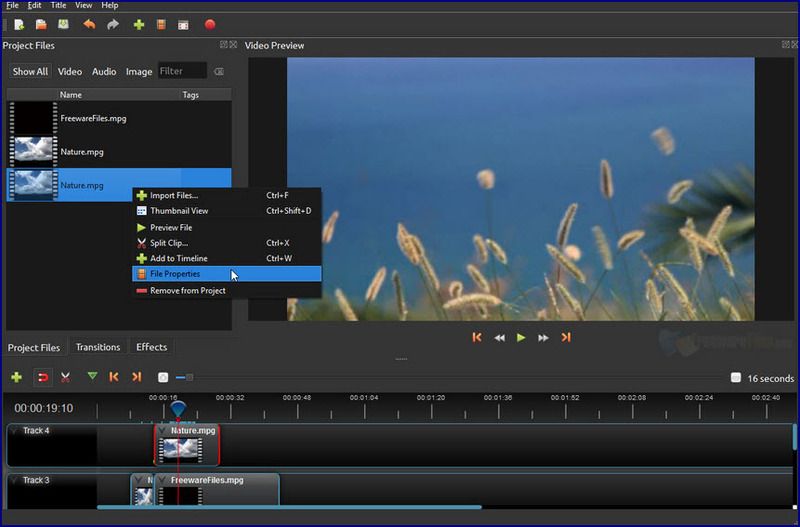Click the Undo arrow in toolbar
Viewport: 800px width, 527px height.
[89, 24]
